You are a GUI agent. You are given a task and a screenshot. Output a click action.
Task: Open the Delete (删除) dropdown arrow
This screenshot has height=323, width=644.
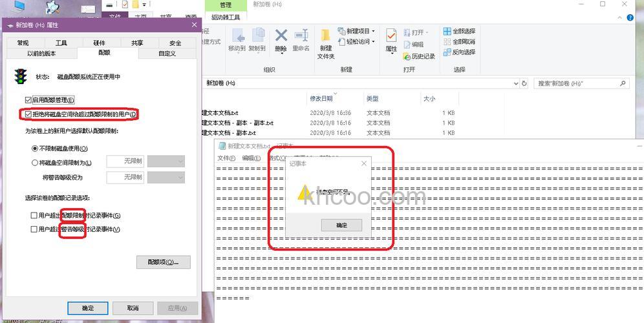(281, 54)
